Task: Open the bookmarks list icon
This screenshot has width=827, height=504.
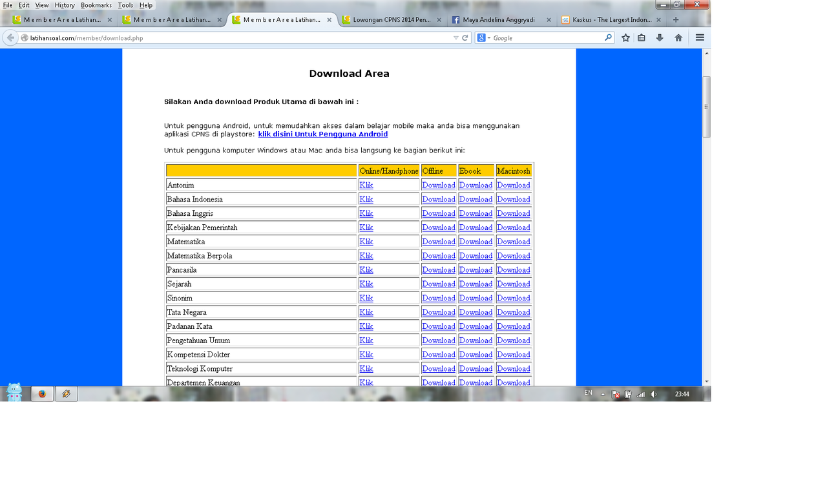Action: (642, 37)
